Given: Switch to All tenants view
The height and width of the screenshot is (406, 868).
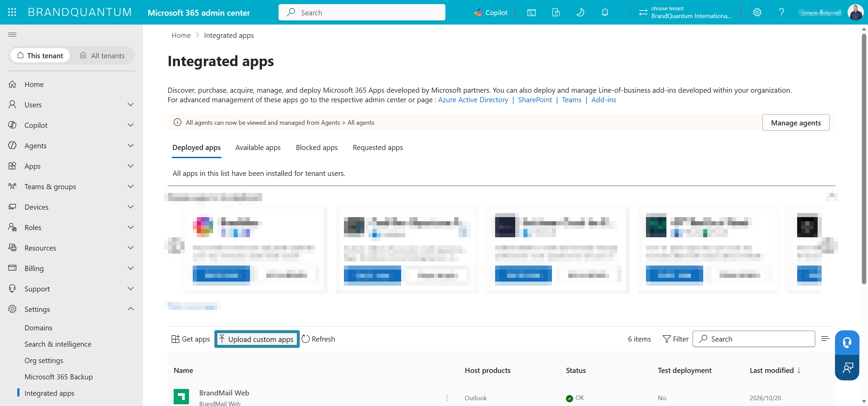Looking at the screenshot, I should pyautogui.click(x=102, y=55).
